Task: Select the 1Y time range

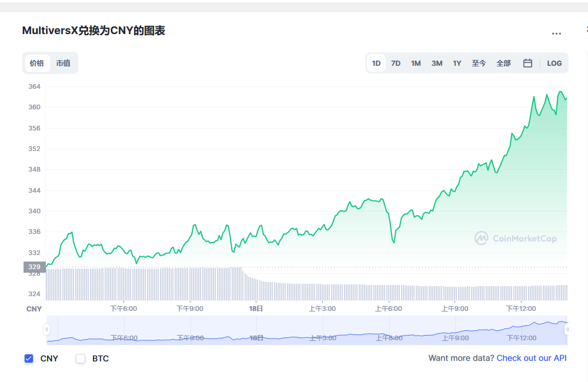Action: (x=457, y=63)
